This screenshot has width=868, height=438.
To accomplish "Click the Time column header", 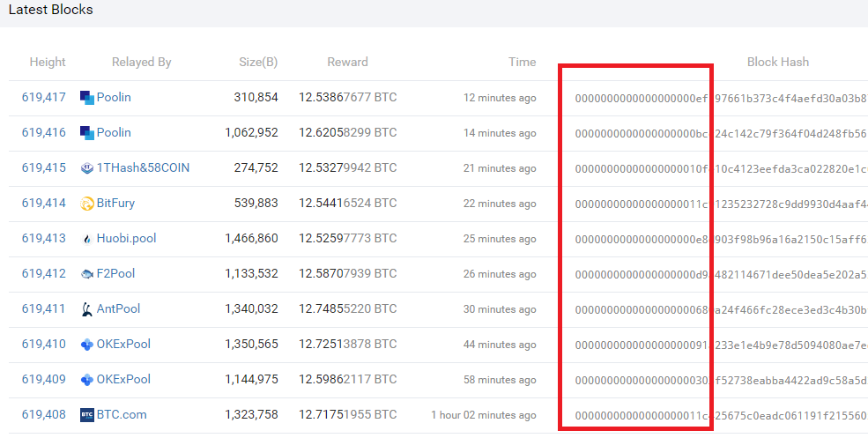I will click(523, 62).
